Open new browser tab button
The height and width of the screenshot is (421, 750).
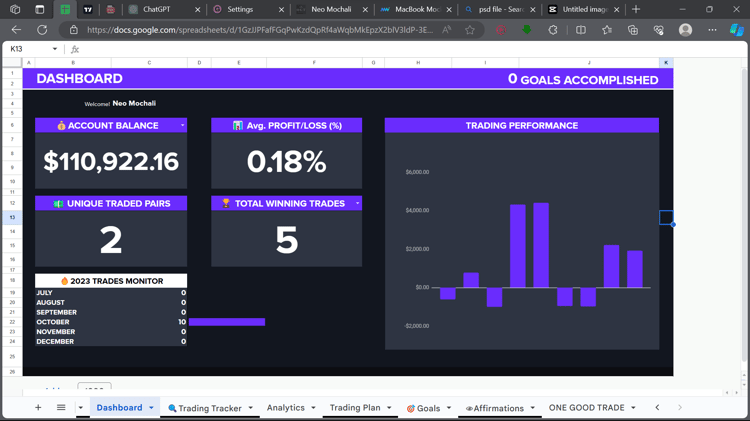(x=636, y=9)
